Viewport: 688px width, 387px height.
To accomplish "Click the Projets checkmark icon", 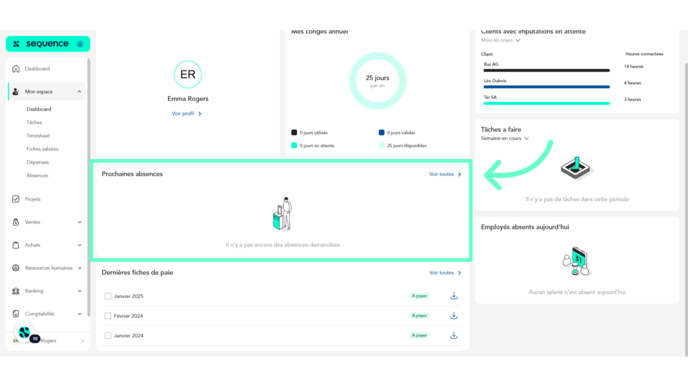I will click(16, 199).
